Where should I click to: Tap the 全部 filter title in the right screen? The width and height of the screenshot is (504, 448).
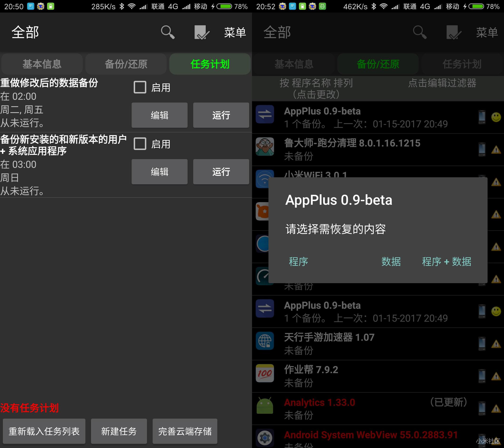(277, 32)
